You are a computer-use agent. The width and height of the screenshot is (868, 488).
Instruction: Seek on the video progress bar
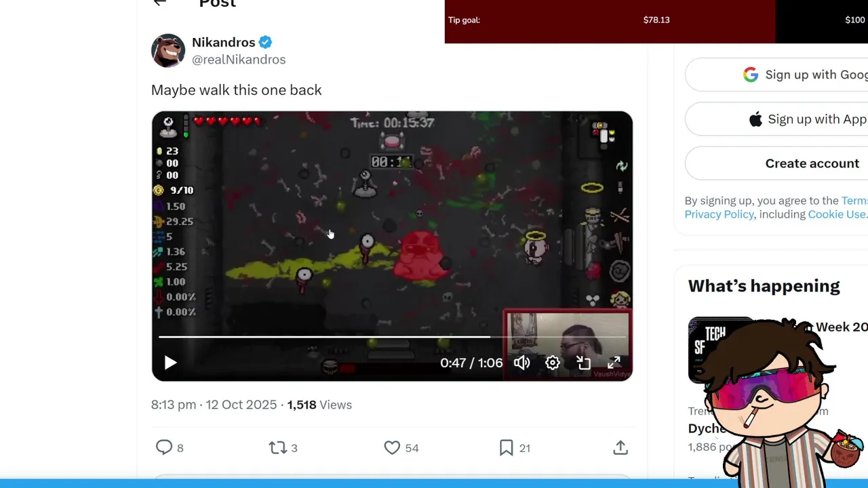[392, 336]
